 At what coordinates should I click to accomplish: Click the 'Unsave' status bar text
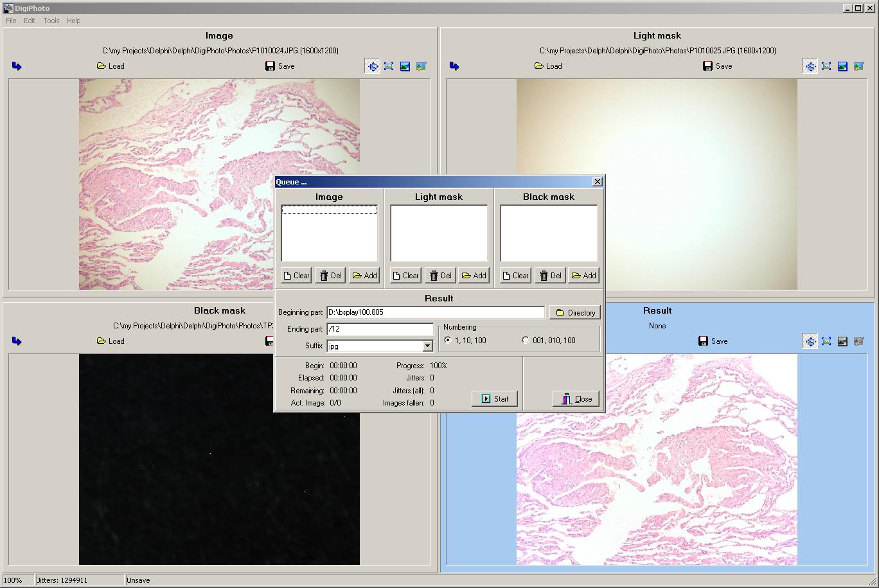[x=138, y=580]
